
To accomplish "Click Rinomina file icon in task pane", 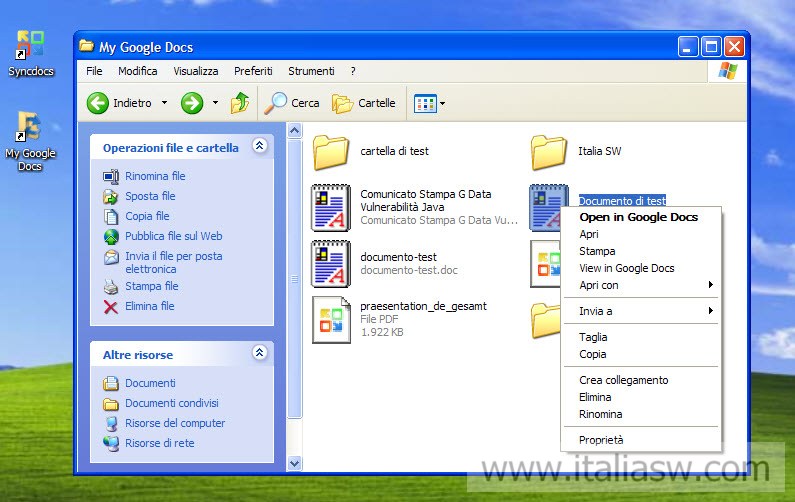I will pyautogui.click(x=111, y=176).
